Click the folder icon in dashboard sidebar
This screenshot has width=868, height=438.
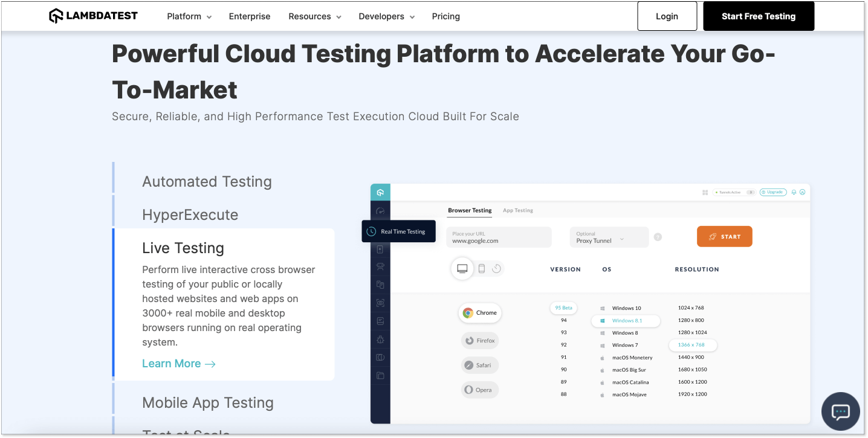tap(380, 376)
